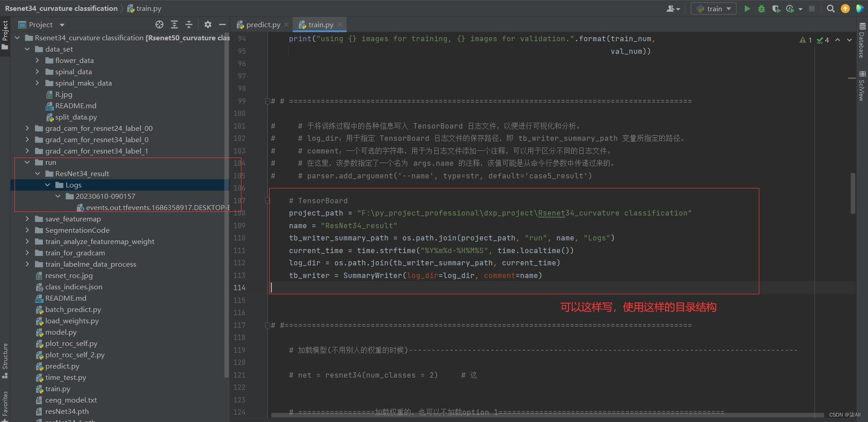Image resolution: width=868 pixels, height=422 pixels.
Task: Expand the spinal_data folder
Action: pyautogui.click(x=37, y=72)
